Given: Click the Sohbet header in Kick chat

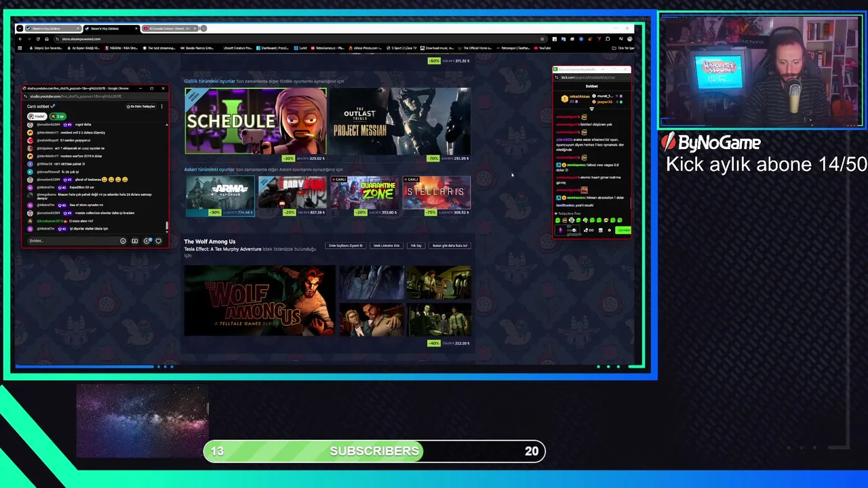Looking at the screenshot, I should (591, 86).
